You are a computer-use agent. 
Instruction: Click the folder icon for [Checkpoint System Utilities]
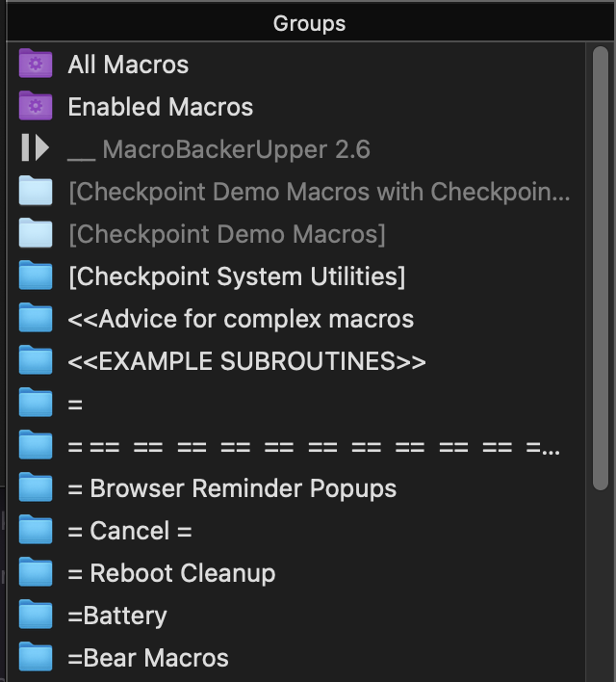36,275
